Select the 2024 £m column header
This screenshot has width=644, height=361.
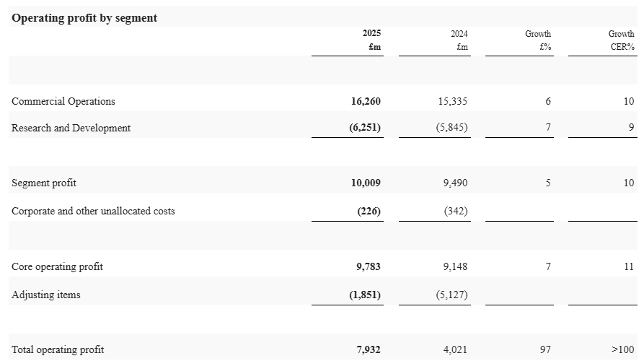pyautogui.click(x=459, y=40)
